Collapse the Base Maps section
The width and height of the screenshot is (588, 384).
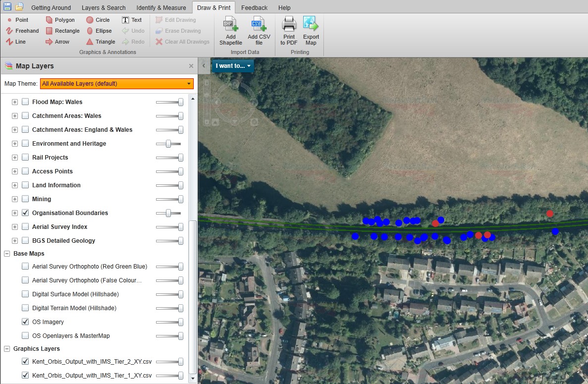[x=7, y=253]
